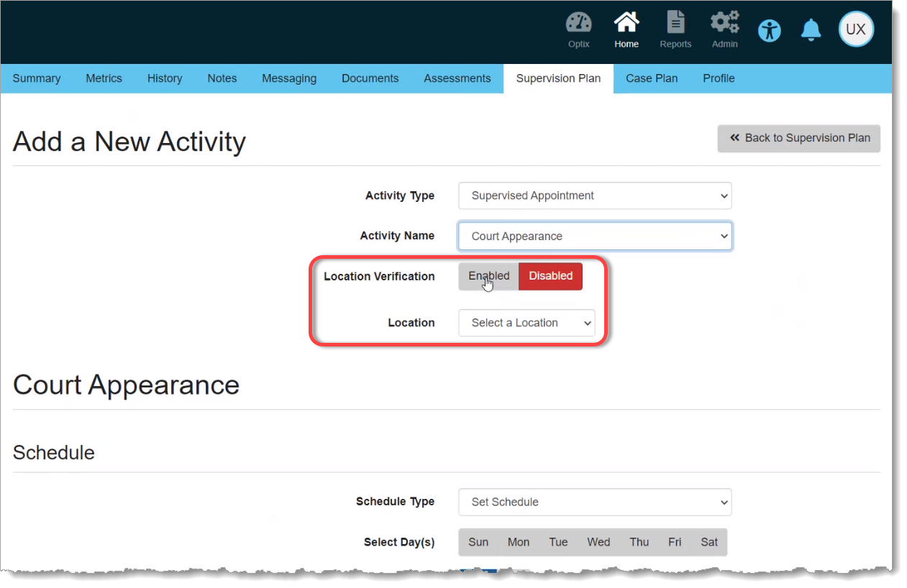
Task: Set Location Verification to Enabled
Action: click(x=488, y=276)
